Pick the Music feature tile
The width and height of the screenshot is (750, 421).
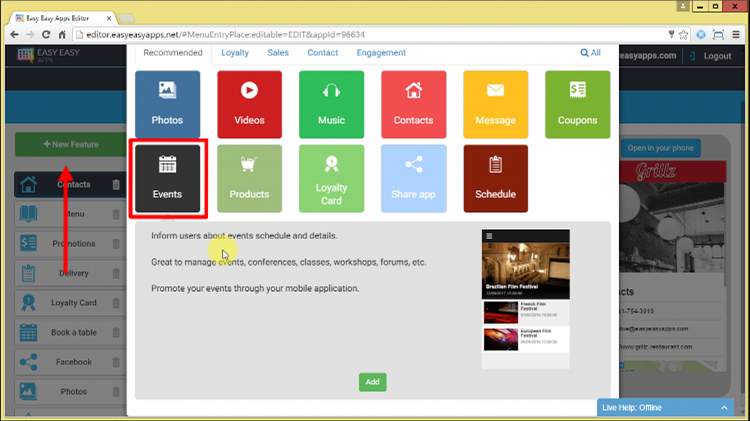coord(331,104)
